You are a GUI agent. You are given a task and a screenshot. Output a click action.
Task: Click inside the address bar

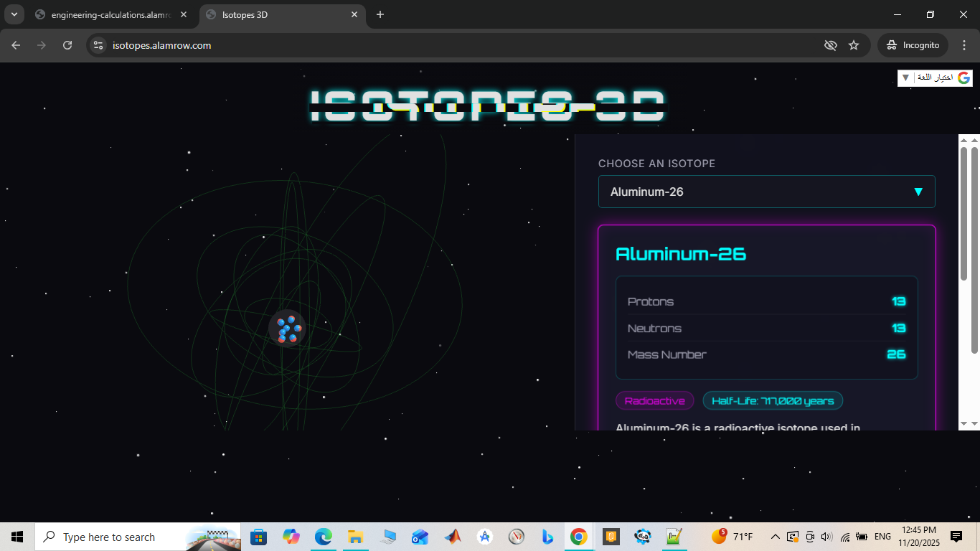pyautogui.click(x=287, y=44)
